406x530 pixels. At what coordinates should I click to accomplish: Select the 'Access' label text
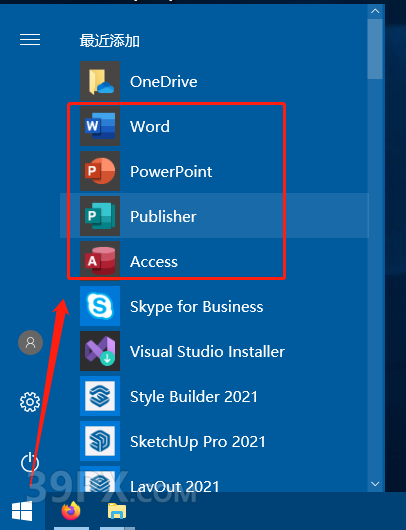click(x=154, y=262)
